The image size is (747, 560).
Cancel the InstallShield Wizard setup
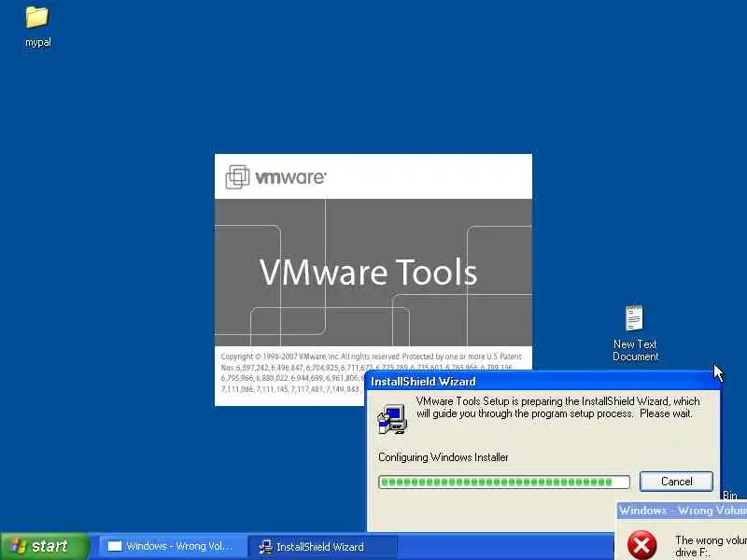(x=676, y=482)
